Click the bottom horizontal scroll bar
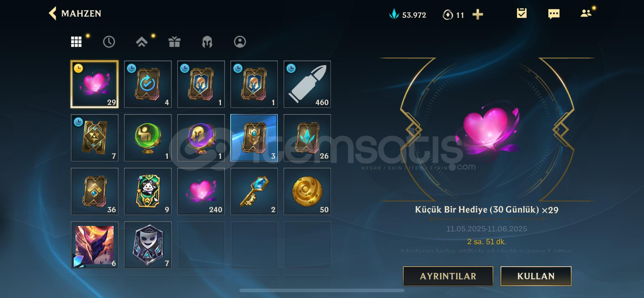 click(322, 290)
